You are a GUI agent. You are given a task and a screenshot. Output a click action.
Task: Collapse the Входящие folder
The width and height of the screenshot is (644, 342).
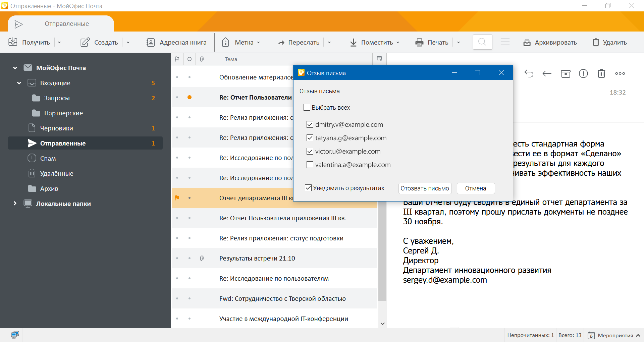pos(19,83)
